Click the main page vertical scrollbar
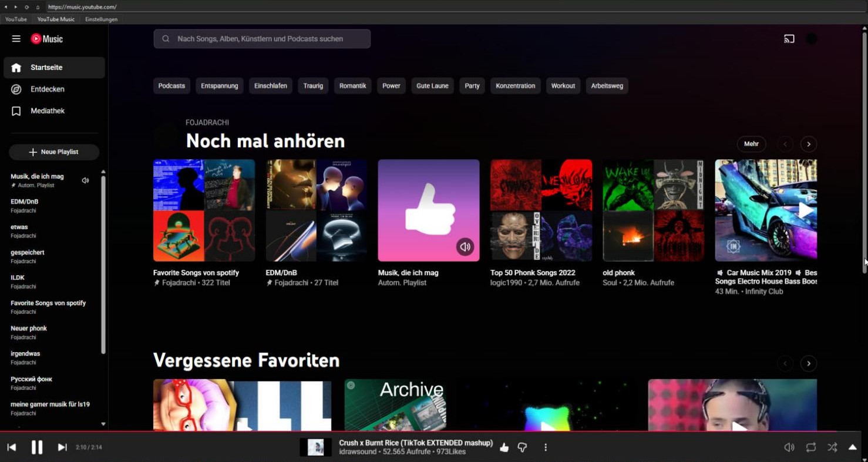 (x=864, y=153)
